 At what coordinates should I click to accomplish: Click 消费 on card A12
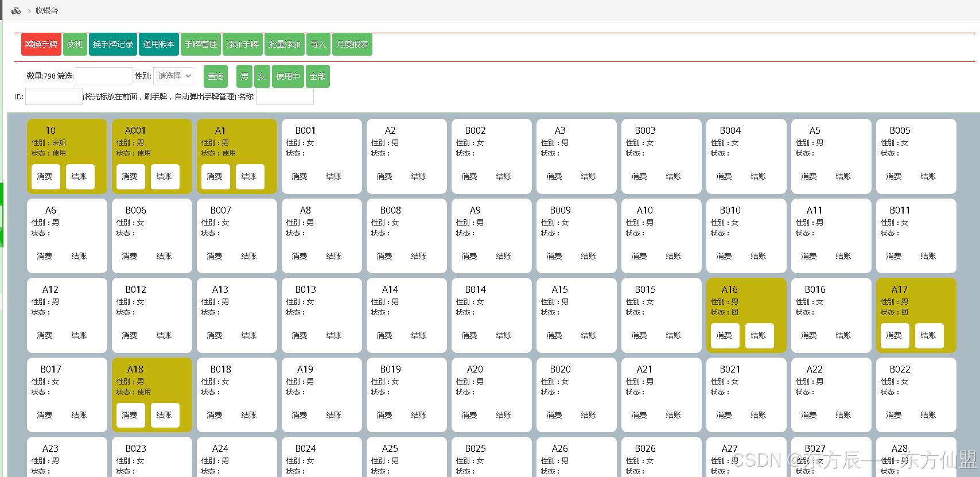point(45,335)
